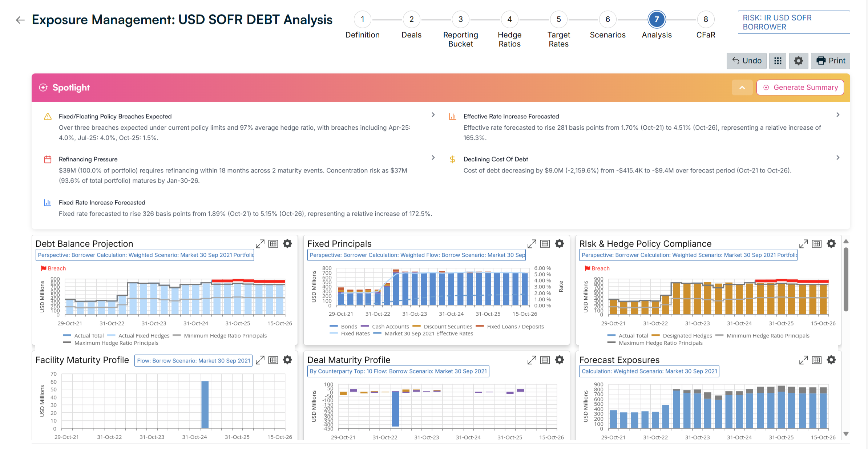This screenshot has width=868, height=449.
Task: Expand Deal Maturity Profile chart fullscreen
Action: click(532, 360)
